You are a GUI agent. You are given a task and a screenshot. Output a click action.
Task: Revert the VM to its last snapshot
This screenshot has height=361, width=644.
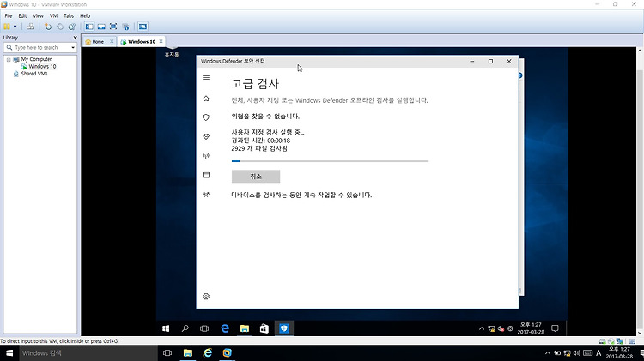point(60,27)
